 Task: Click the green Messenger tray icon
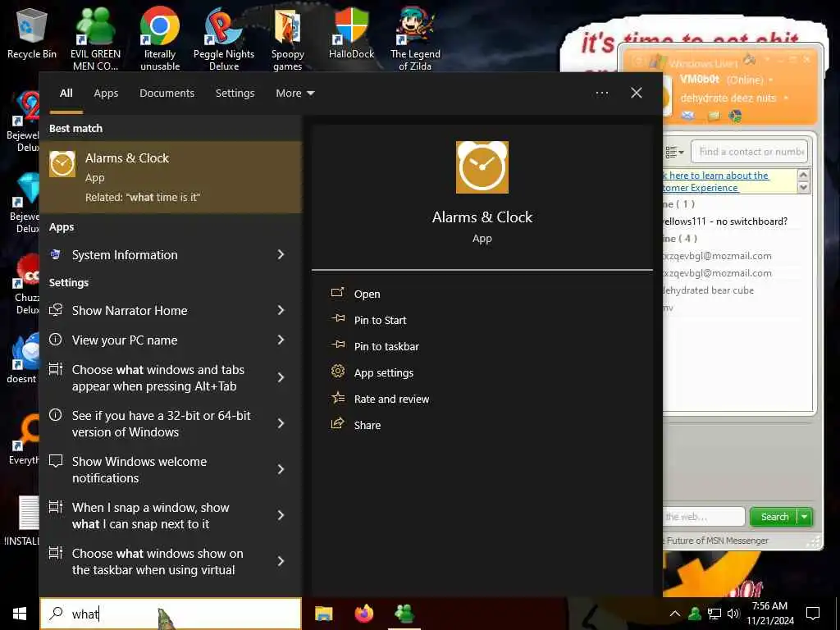pyautogui.click(x=696, y=614)
